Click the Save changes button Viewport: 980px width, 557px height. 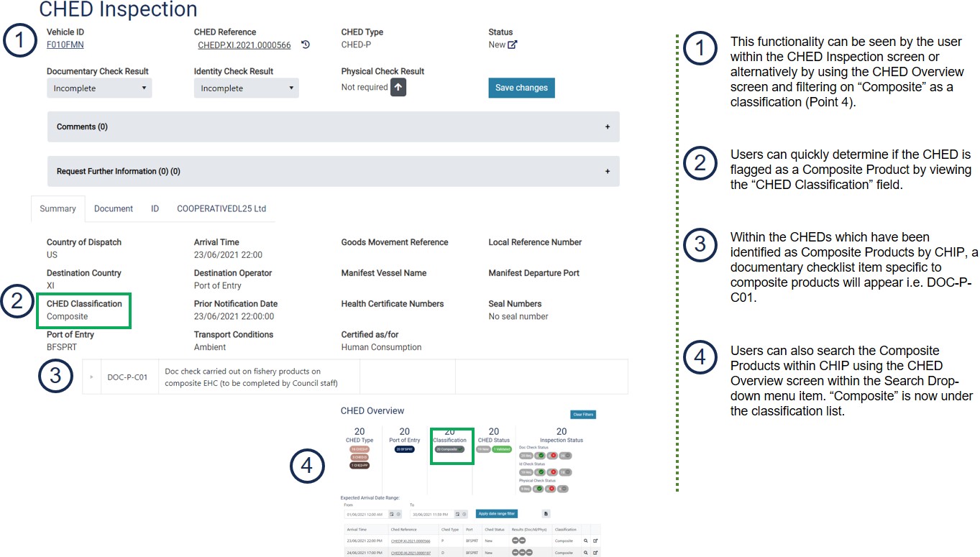click(521, 88)
